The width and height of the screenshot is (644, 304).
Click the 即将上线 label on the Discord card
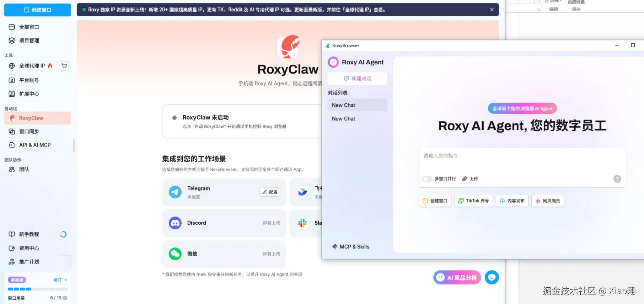(272, 223)
